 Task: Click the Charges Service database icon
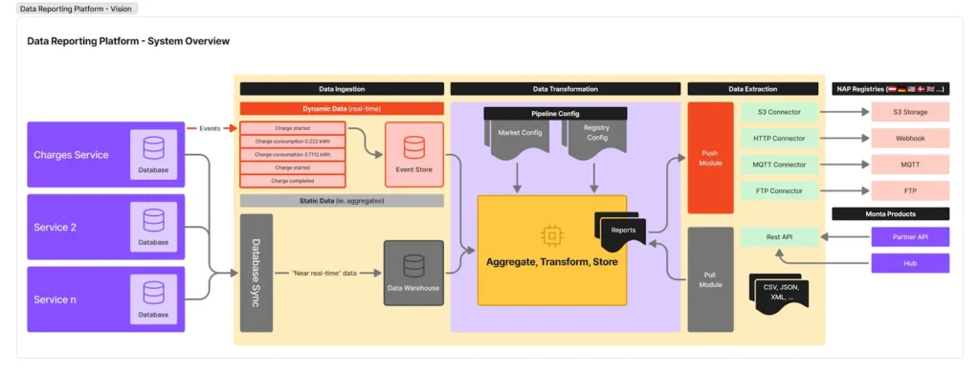coord(153,148)
